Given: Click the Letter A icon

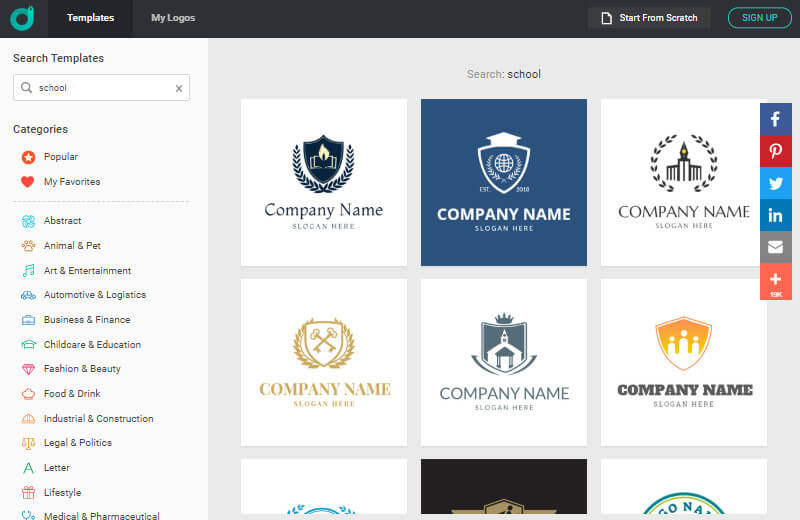Looking at the screenshot, I should pyautogui.click(x=29, y=468).
